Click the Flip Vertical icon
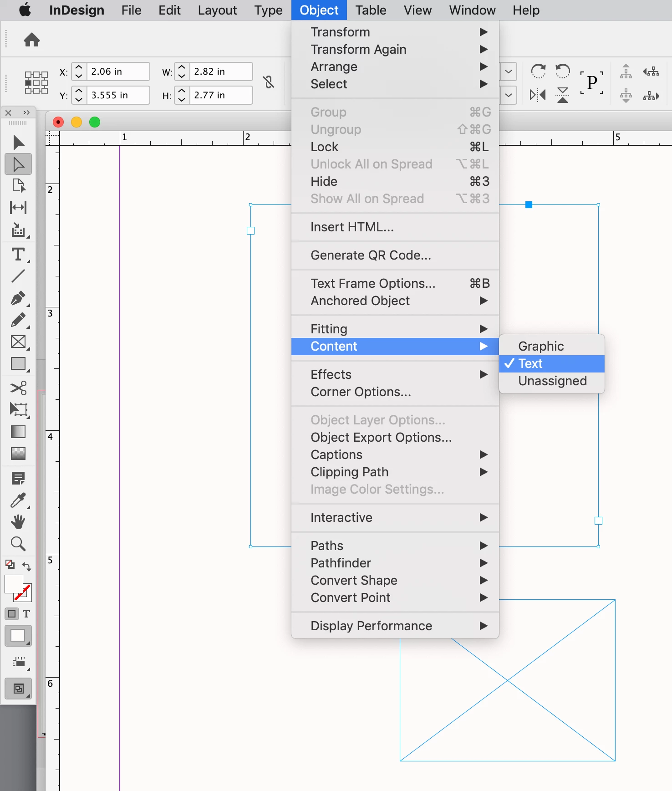 563,95
